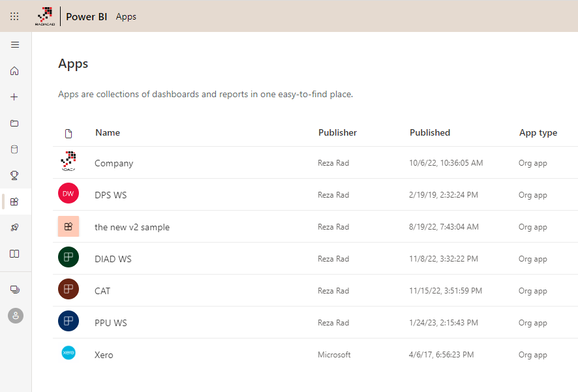The height and width of the screenshot is (392, 578).
Task: Open Metrics trophy icon in sidebar
Action: [x=15, y=175]
